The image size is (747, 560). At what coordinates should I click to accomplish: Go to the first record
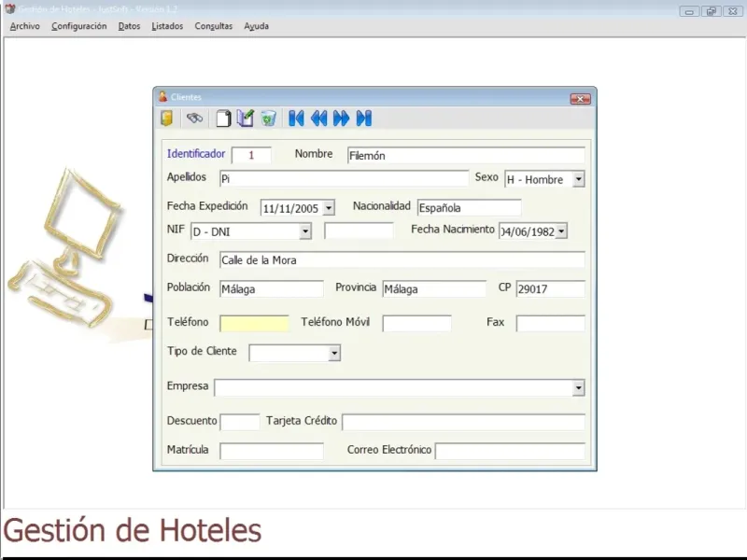[296, 119]
